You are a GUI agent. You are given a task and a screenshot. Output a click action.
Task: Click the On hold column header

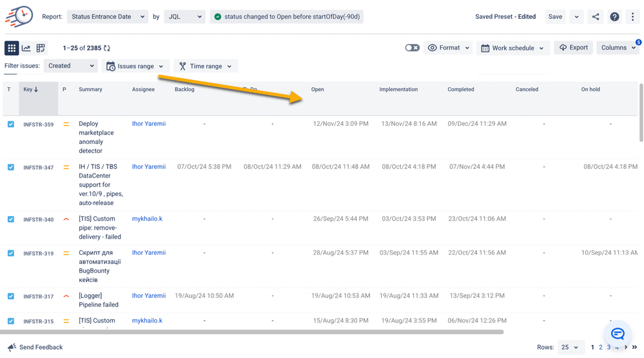click(590, 89)
